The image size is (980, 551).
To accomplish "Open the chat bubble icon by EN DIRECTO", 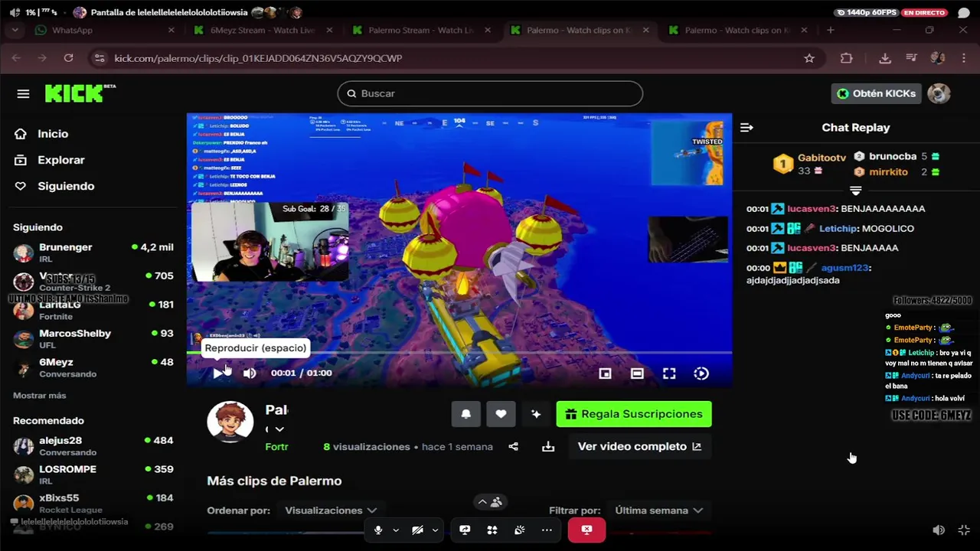I will coord(963,12).
